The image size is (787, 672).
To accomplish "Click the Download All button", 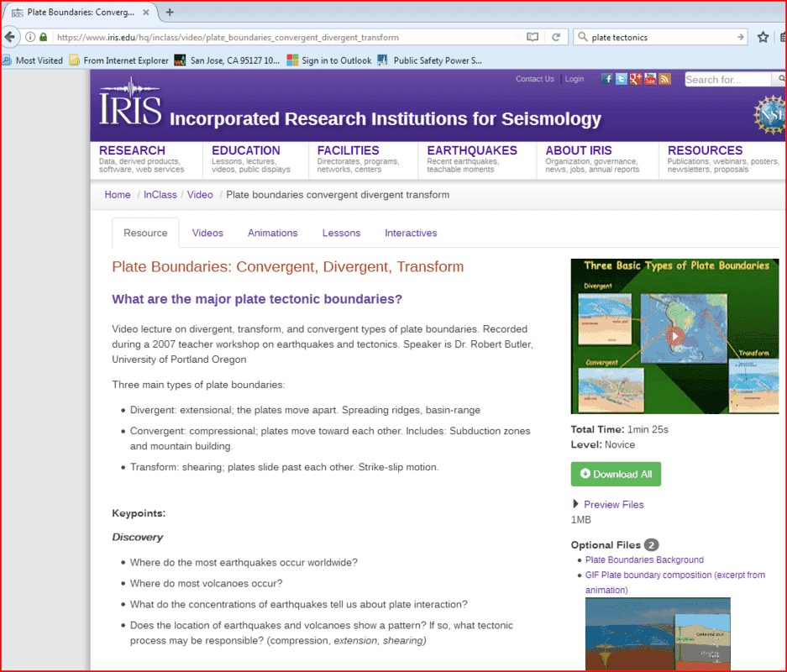I will point(616,474).
